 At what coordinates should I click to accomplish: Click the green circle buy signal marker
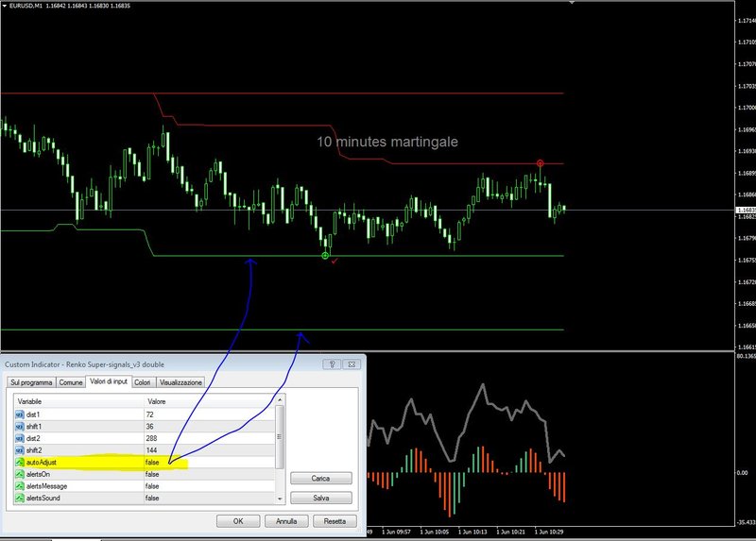(325, 256)
